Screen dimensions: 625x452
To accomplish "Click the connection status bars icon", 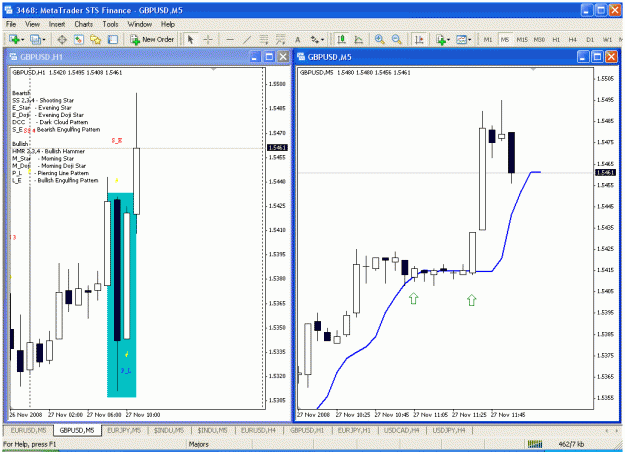I will (x=535, y=444).
